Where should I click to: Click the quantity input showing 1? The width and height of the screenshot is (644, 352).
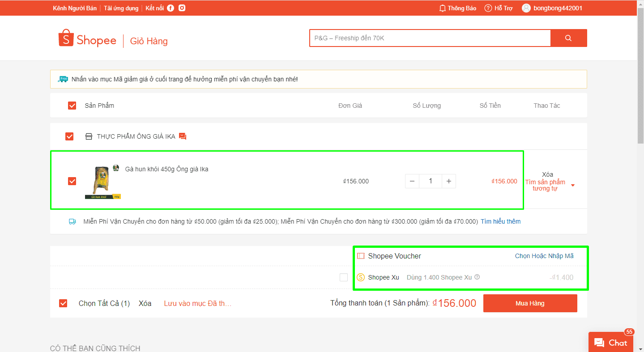pos(431,181)
